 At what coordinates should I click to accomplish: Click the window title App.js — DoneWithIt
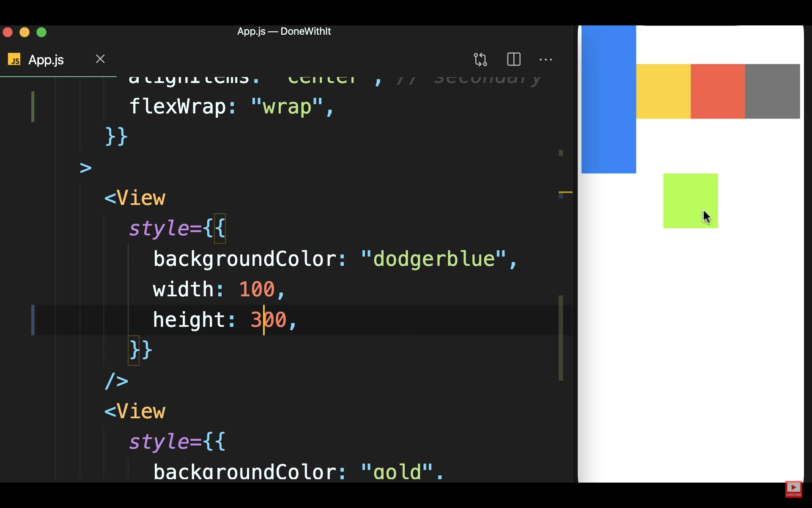pos(284,31)
